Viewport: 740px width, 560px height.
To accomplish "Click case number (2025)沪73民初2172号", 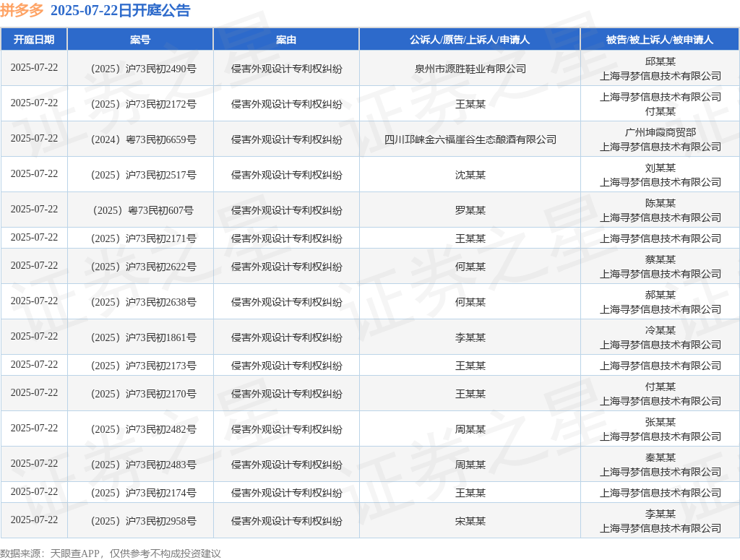I will click(x=144, y=104).
